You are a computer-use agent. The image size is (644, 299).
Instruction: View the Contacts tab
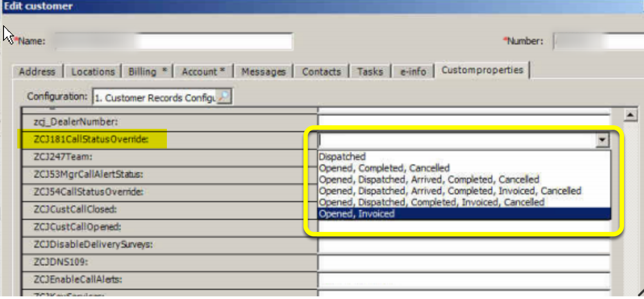tap(321, 72)
